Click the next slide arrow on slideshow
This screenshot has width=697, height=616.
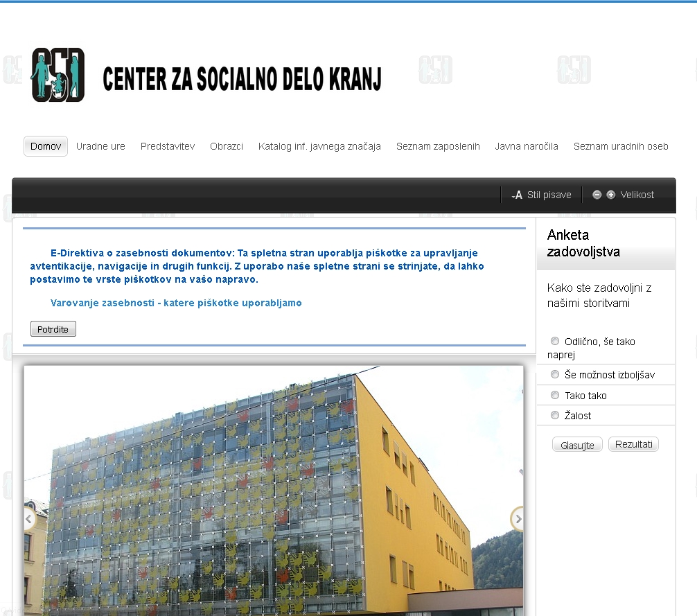tap(518, 518)
